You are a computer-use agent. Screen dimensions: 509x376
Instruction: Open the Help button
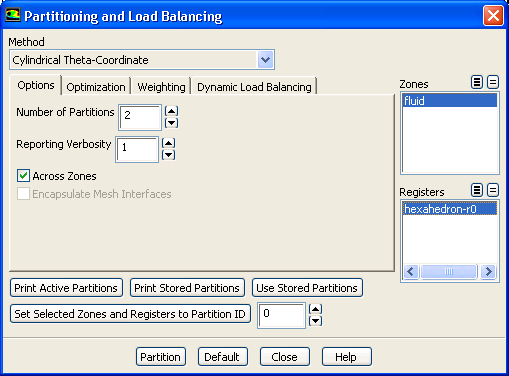[x=347, y=357]
